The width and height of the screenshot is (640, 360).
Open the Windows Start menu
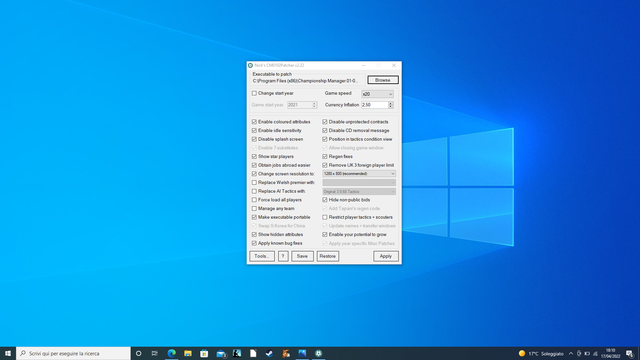[x=8, y=353]
